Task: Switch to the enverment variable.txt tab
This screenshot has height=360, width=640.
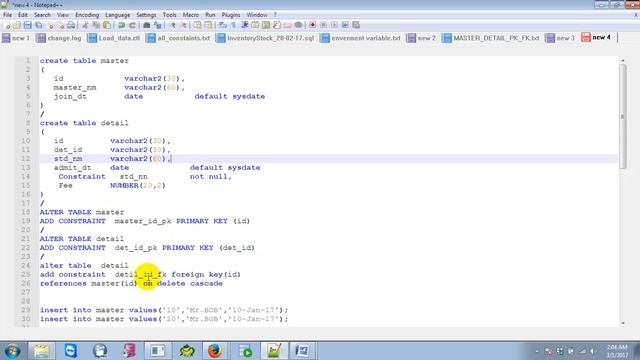Action: click(x=360, y=38)
